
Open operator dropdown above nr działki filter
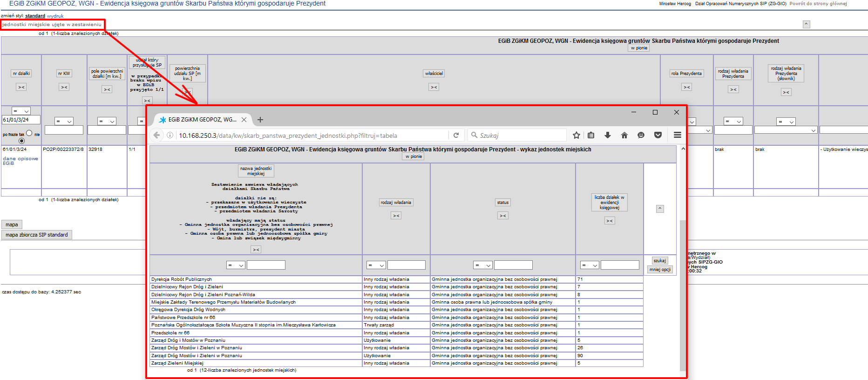[x=21, y=111]
